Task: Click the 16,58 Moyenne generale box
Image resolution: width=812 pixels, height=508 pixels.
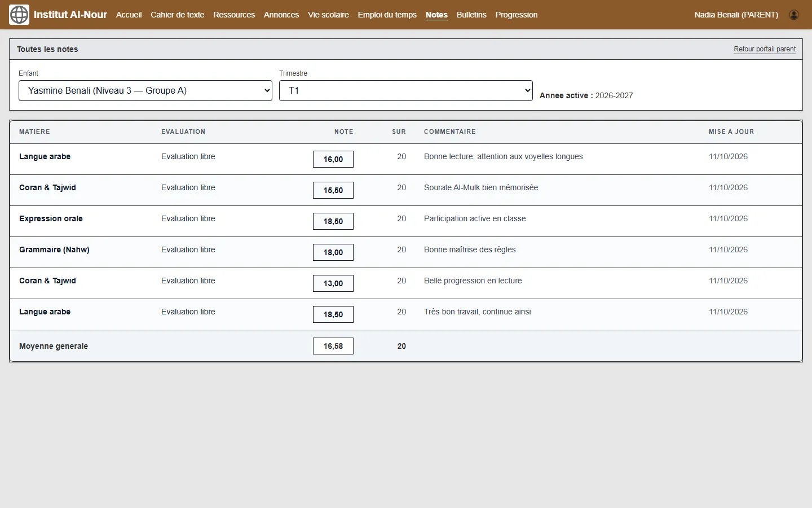Action: 333,346
